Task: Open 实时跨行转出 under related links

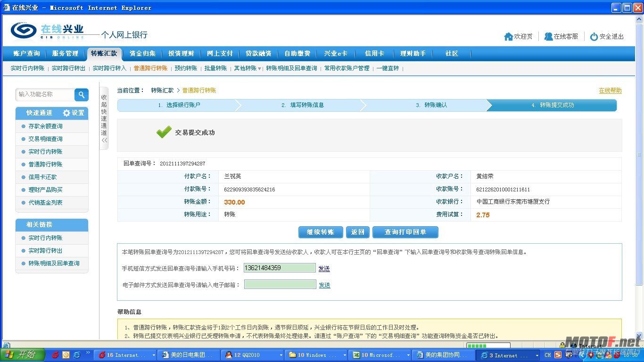Action: [45, 251]
